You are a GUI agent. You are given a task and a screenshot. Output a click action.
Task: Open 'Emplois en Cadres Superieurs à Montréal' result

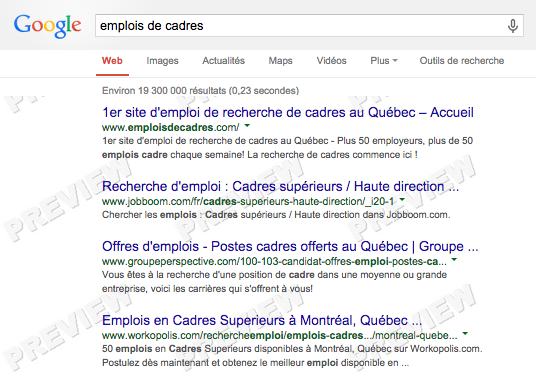click(262, 320)
